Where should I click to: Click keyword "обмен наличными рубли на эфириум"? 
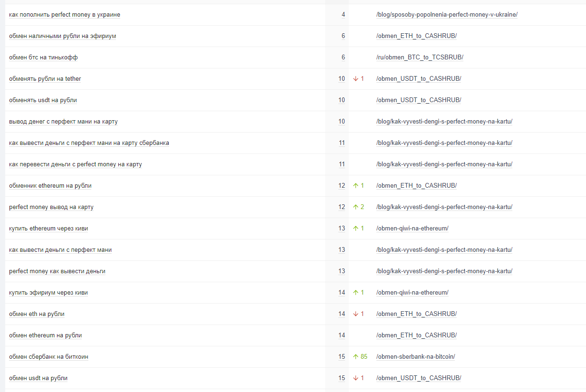click(62, 36)
